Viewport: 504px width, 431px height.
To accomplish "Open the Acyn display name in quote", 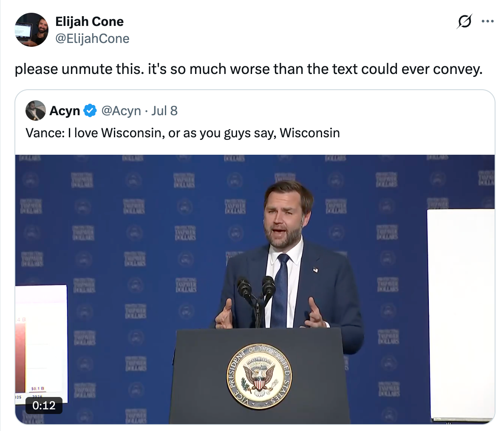I will (x=65, y=111).
